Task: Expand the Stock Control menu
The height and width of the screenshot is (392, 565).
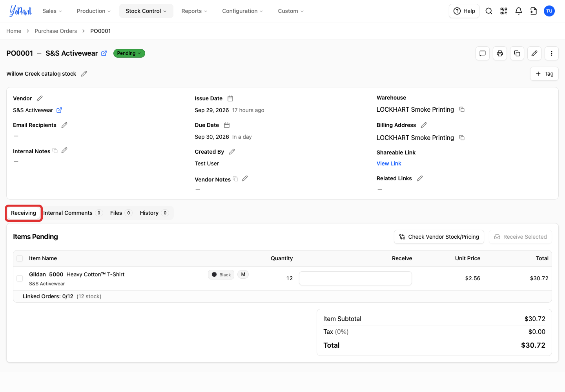Action: click(x=146, y=11)
